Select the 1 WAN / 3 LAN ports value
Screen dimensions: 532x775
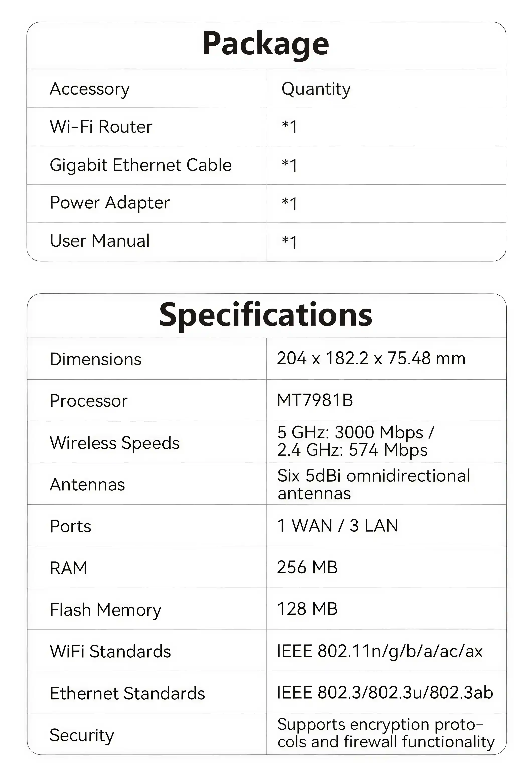[x=337, y=526]
